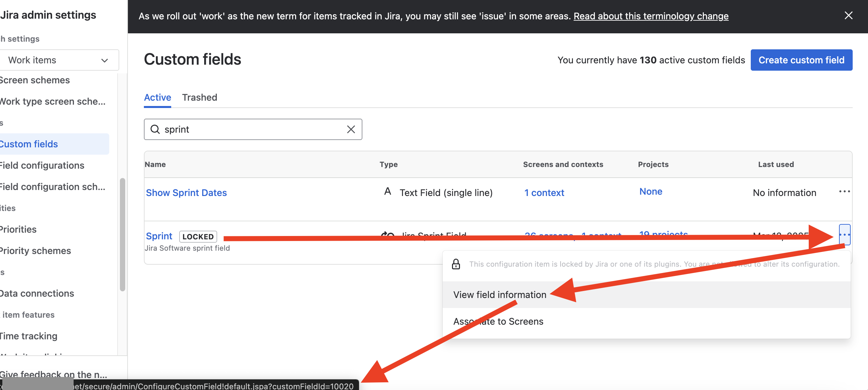Switch to the Trashed tab
The image size is (868, 390).
click(x=200, y=97)
